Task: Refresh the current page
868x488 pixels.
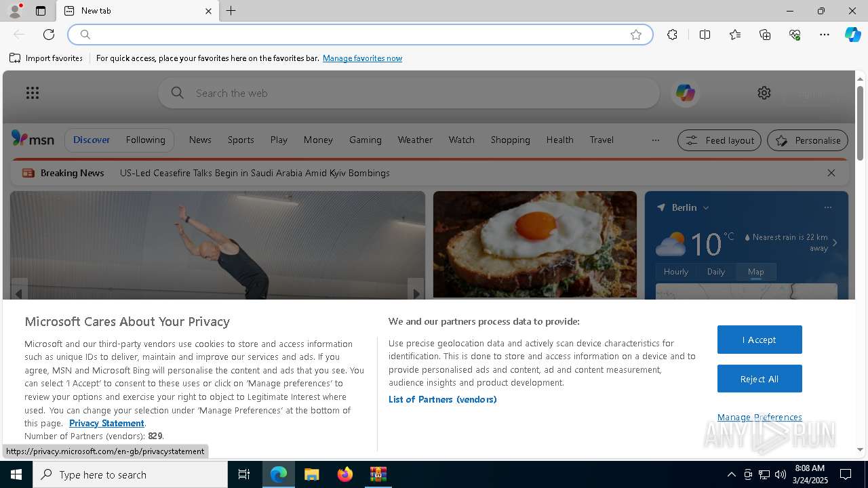Action: click(49, 35)
